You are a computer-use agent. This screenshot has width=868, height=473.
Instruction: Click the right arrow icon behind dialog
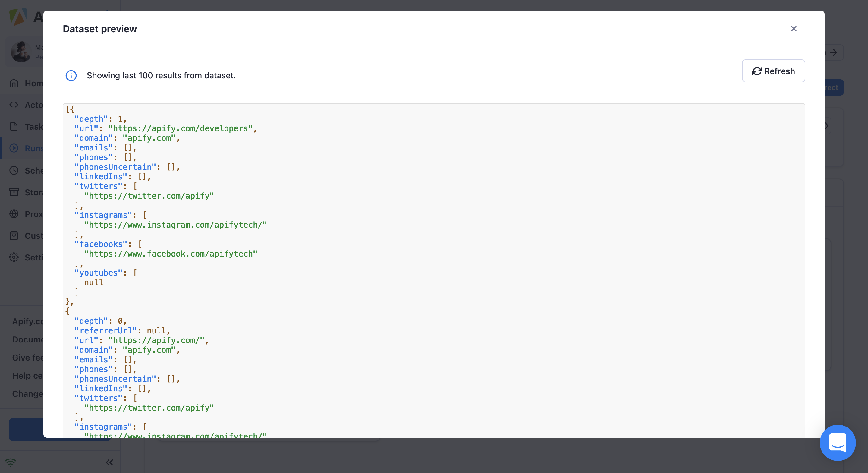(x=833, y=52)
